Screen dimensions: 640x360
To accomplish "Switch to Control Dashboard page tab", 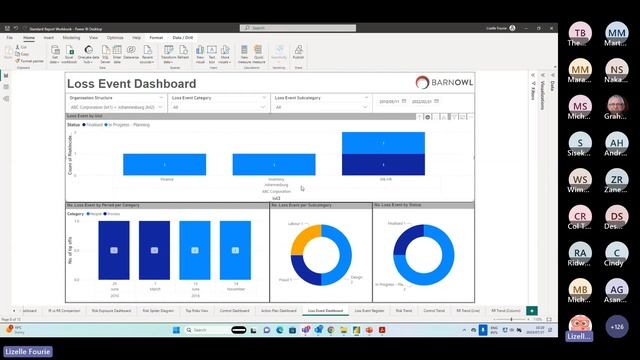I will point(234,311).
